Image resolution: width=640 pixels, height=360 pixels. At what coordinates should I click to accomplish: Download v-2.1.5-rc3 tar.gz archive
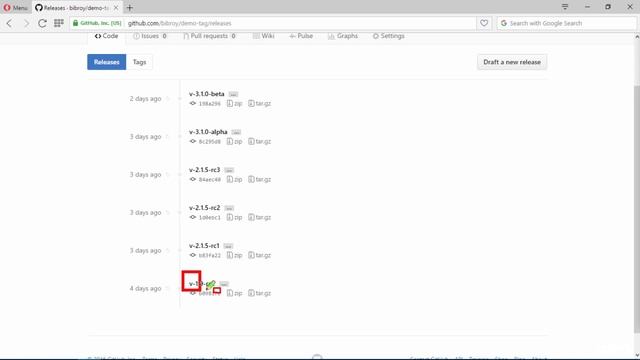click(x=260, y=180)
